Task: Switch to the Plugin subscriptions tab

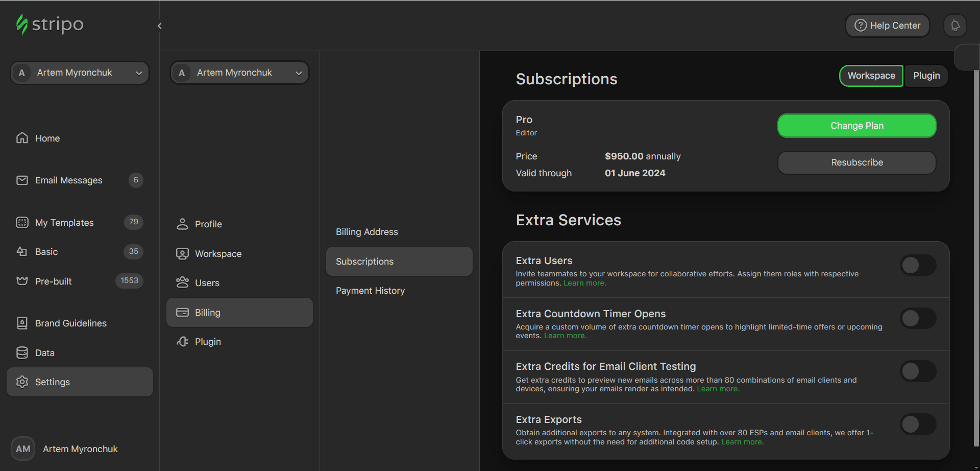Action: tap(926, 76)
